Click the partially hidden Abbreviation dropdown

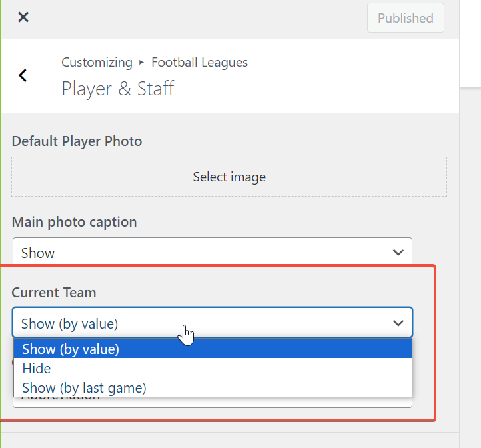coord(213,403)
